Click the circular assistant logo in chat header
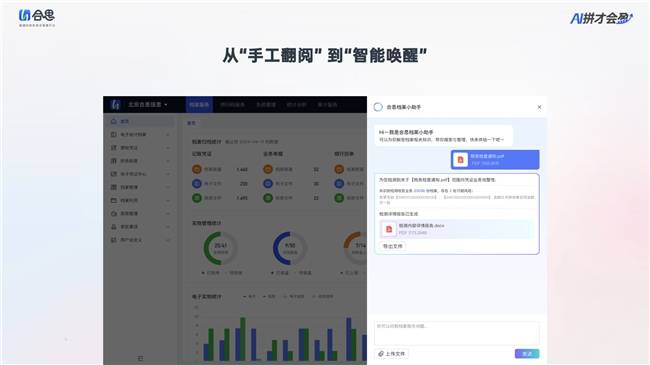Image resolution: width=650 pixels, height=365 pixels. [x=378, y=107]
